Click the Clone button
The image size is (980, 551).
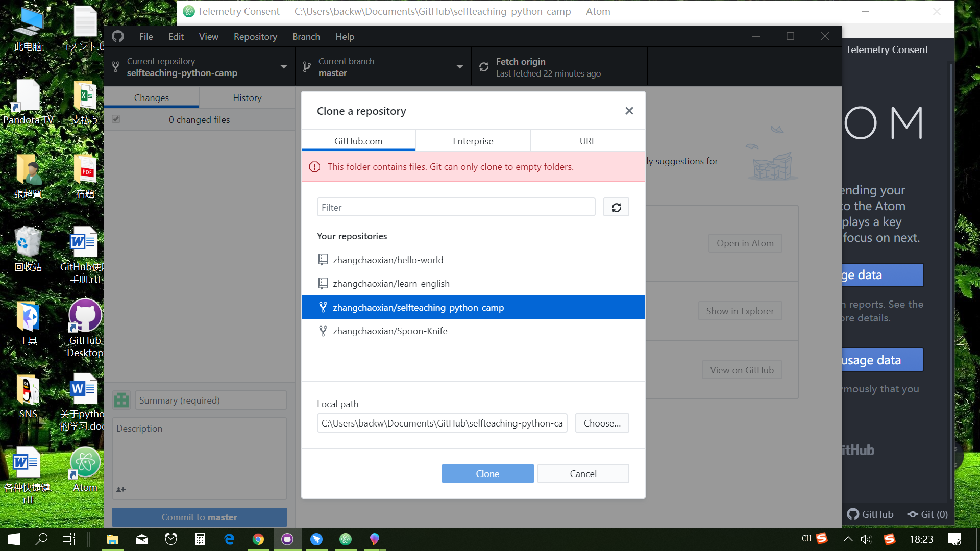click(x=487, y=473)
